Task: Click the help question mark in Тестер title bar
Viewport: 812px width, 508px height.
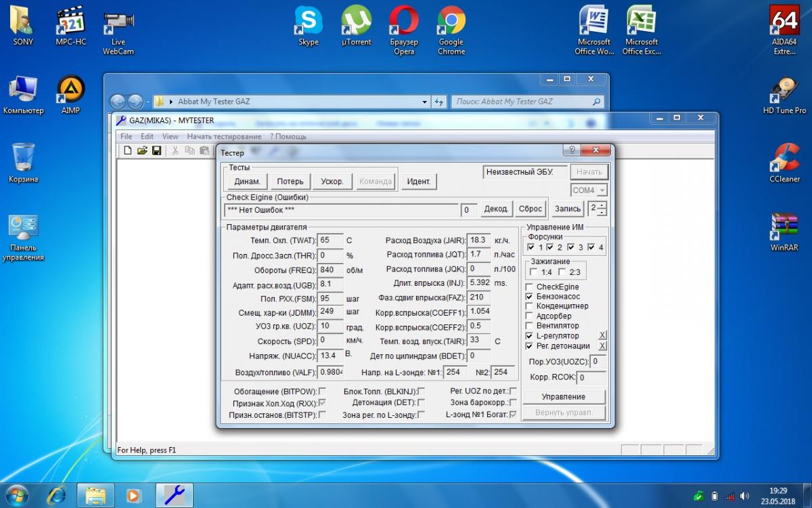Action: [572, 150]
